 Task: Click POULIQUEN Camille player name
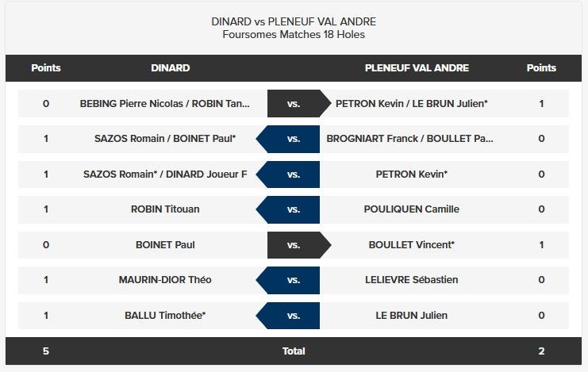[x=411, y=209]
